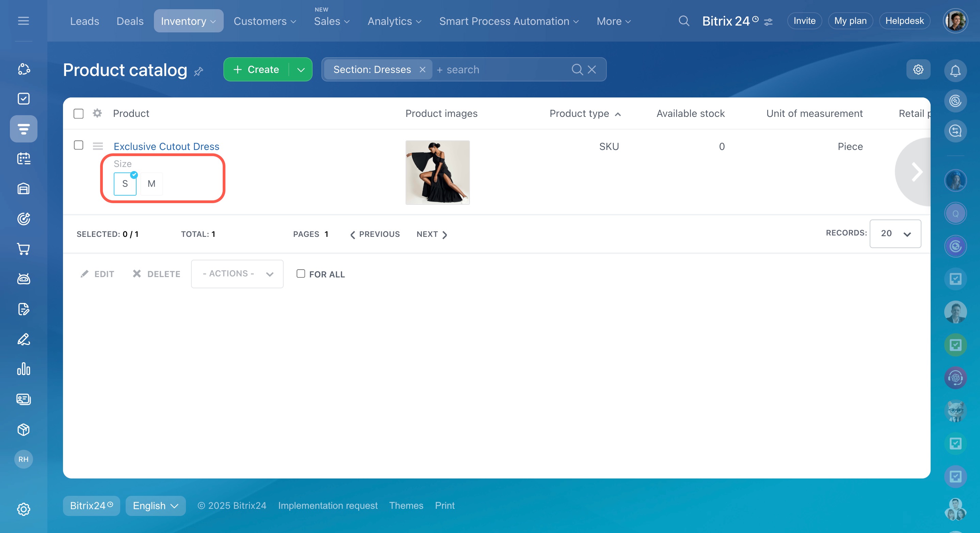Enable the FOR ALL checkbox
The width and height of the screenshot is (980, 533).
coord(301,274)
